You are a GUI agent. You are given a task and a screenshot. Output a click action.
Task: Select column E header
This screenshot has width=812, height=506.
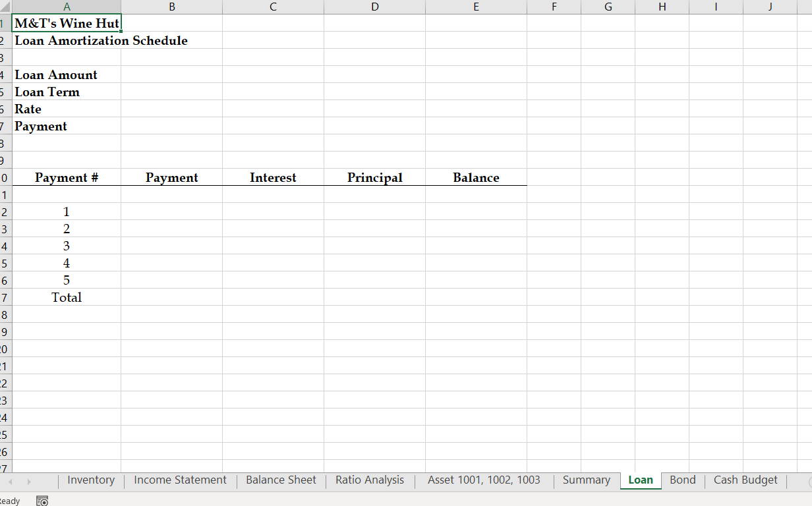(x=476, y=7)
